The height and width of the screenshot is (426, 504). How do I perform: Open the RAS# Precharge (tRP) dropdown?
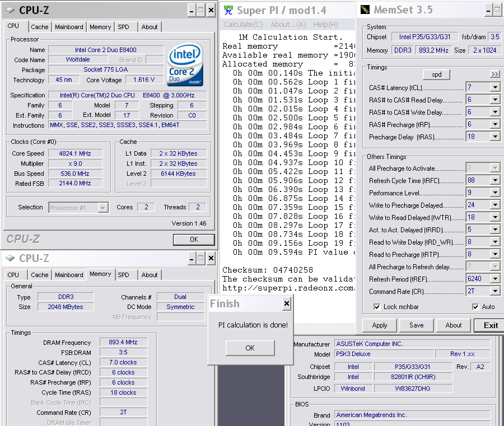coord(495,124)
